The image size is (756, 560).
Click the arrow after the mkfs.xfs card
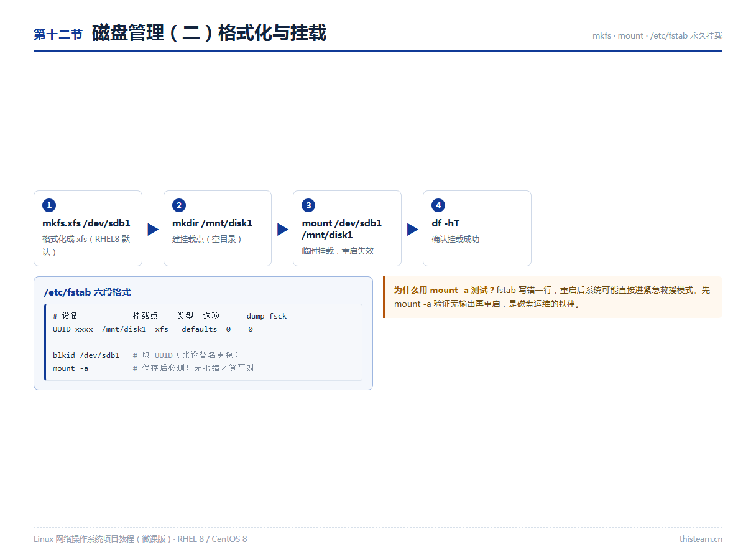tap(153, 229)
